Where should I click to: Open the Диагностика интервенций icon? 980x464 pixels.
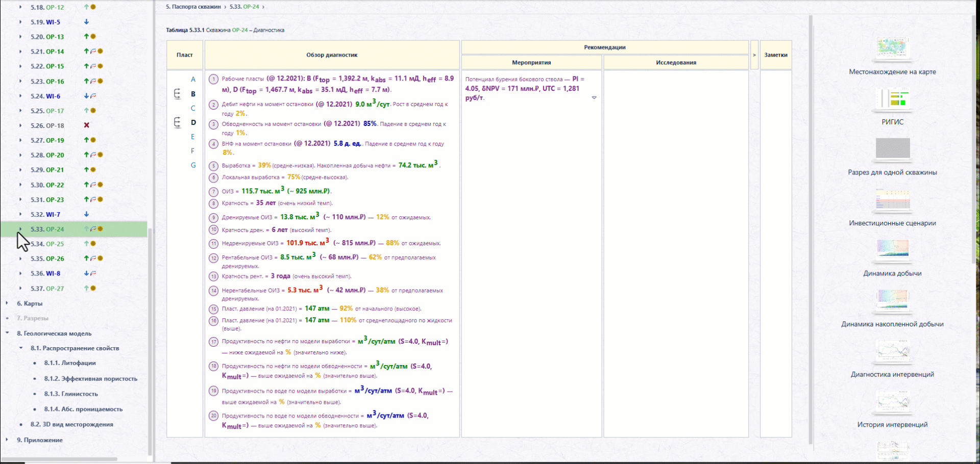pyautogui.click(x=893, y=351)
